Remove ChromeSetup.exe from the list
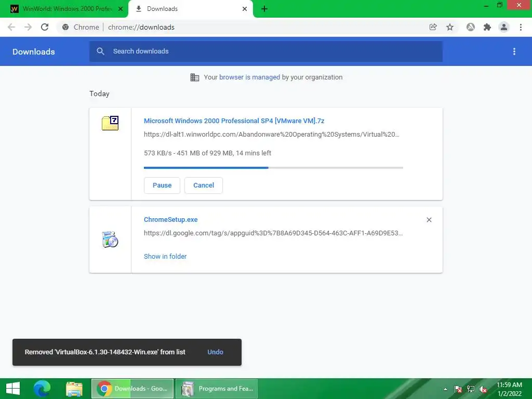This screenshot has height=399, width=532. [x=429, y=220]
